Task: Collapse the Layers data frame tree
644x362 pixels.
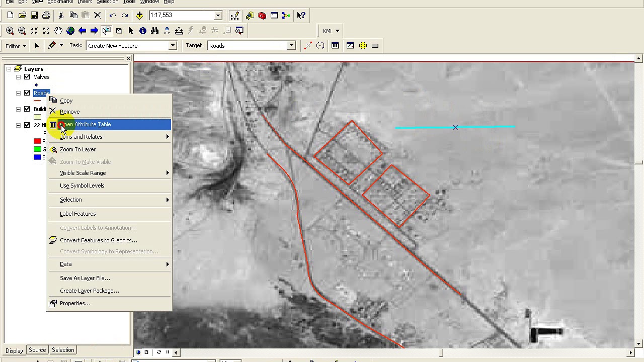Action: [x=9, y=69]
